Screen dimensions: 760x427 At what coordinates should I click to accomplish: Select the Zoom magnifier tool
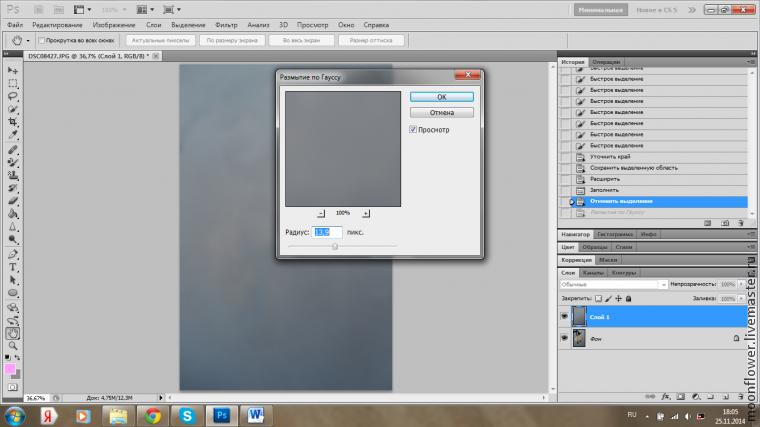(x=13, y=346)
